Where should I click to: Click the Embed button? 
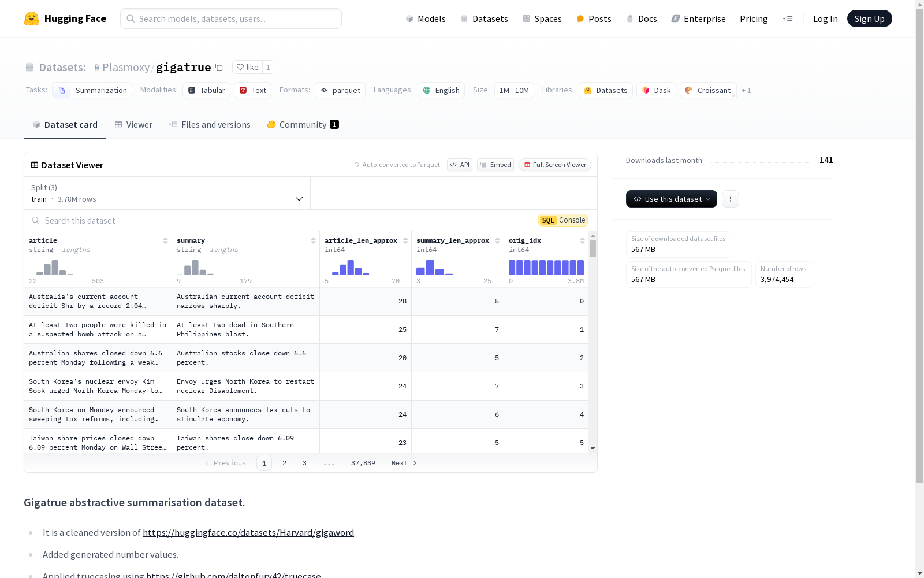495,165
